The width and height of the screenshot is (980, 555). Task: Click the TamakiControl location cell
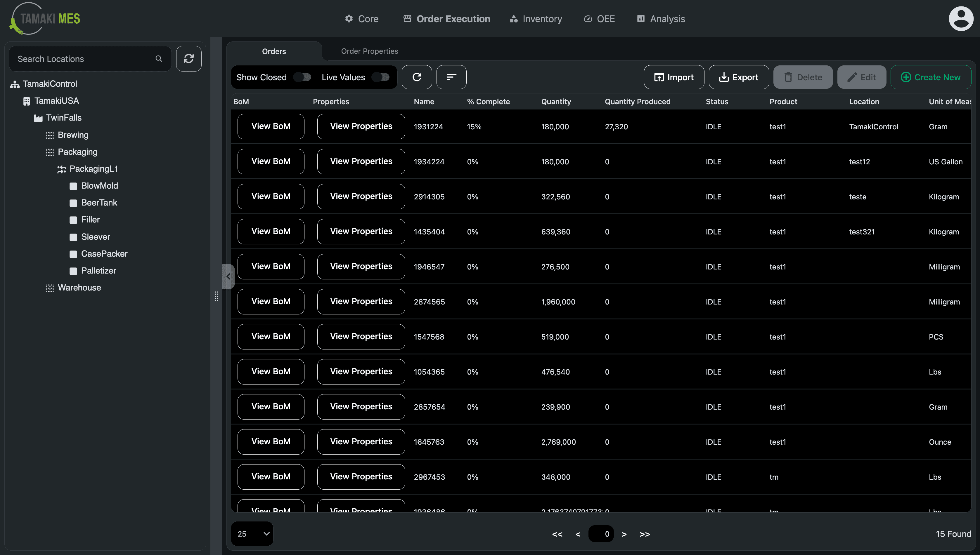tap(874, 126)
